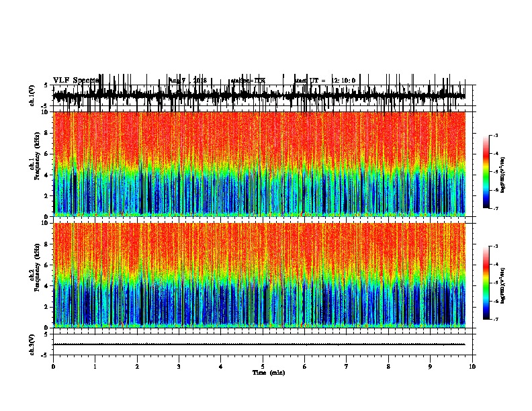
Task: Click the ch.1 spectrogram color bar
Action: [486, 172]
